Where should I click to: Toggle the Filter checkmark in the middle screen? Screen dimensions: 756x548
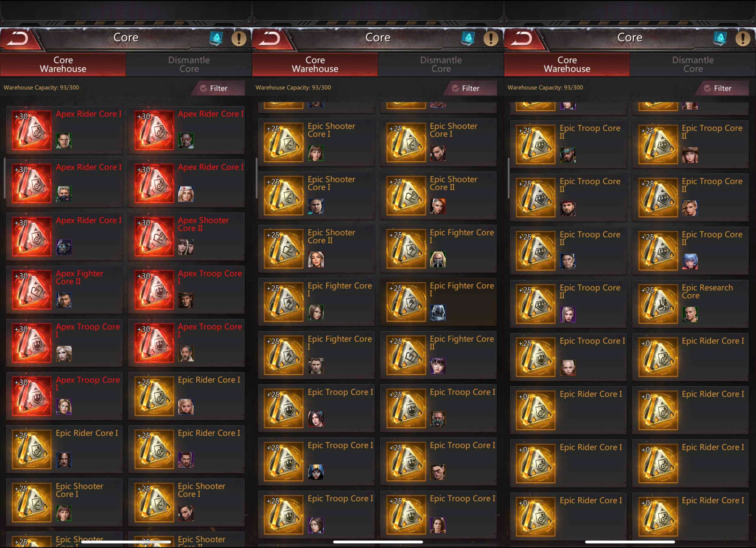pyautogui.click(x=455, y=88)
